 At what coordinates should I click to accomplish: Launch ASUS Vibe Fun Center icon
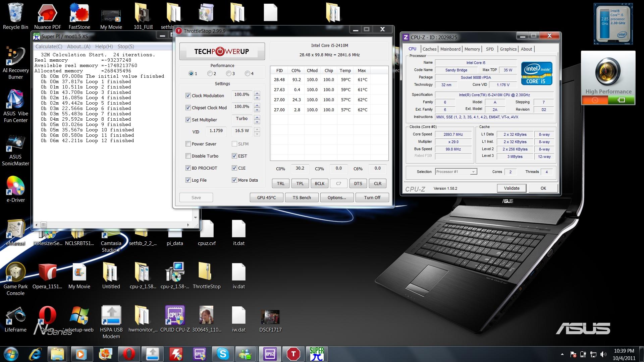tap(15, 106)
